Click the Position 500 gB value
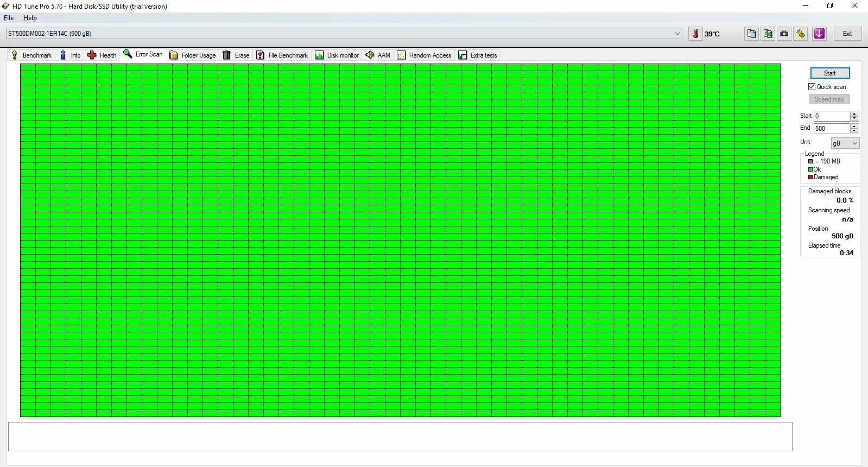Viewport: 868px width, 467px height. (842, 236)
